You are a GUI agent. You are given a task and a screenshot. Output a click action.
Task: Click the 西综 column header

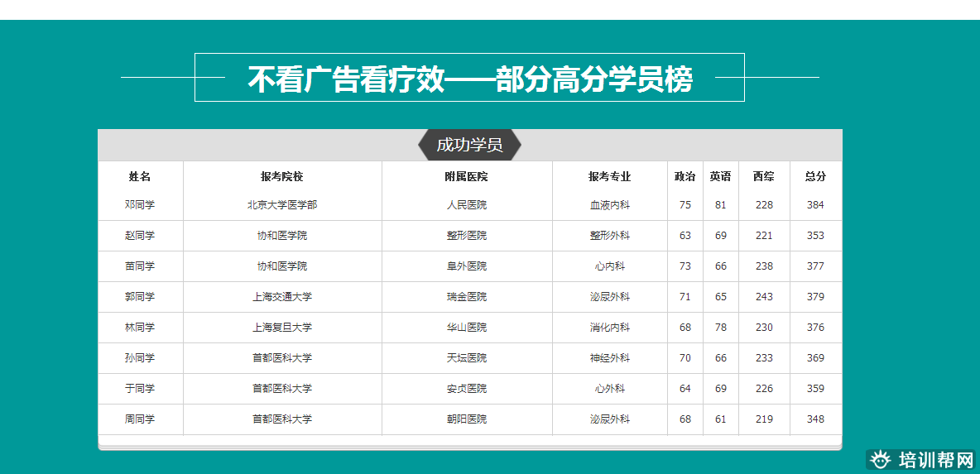pos(764,176)
